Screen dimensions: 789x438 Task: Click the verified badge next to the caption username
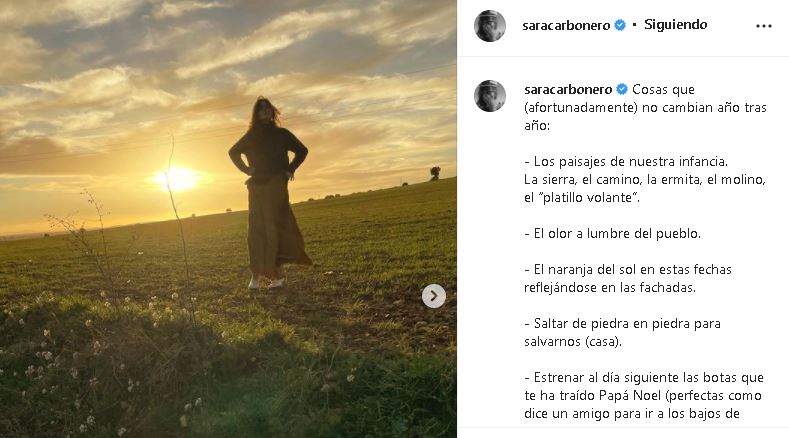[x=622, y=90]
